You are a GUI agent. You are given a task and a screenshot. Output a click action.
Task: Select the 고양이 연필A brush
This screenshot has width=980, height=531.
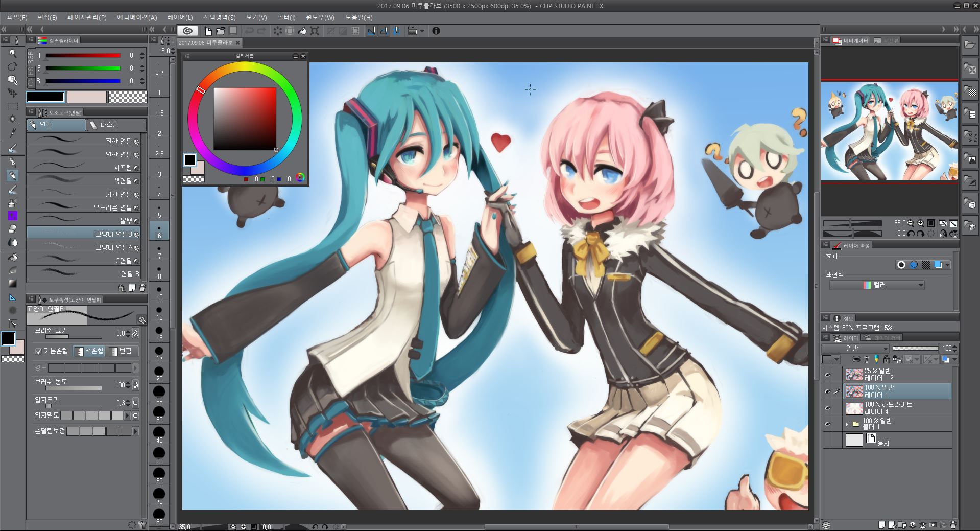84,247
